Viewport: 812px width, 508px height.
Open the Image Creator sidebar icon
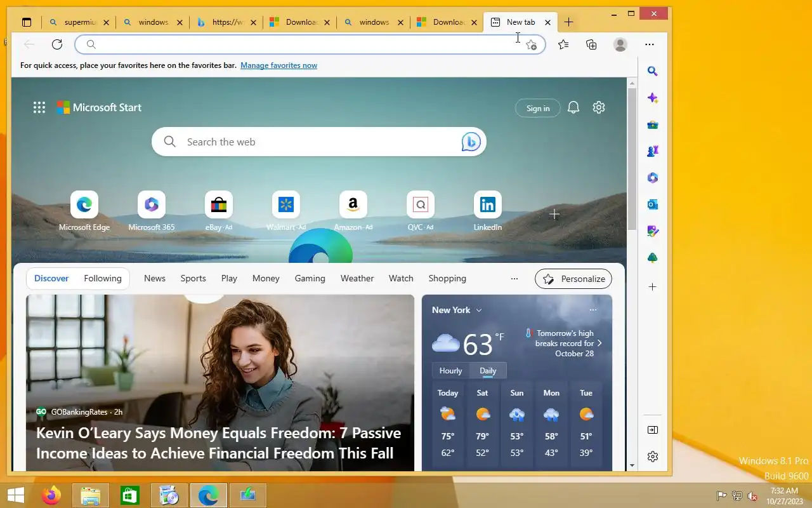(652, 231)
